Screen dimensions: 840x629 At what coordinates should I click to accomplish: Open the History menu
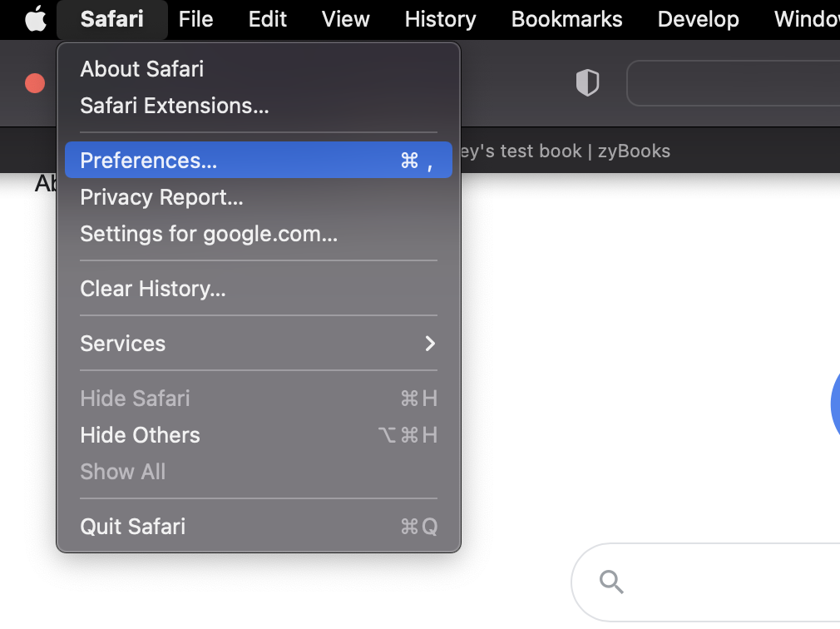(440, 20)
